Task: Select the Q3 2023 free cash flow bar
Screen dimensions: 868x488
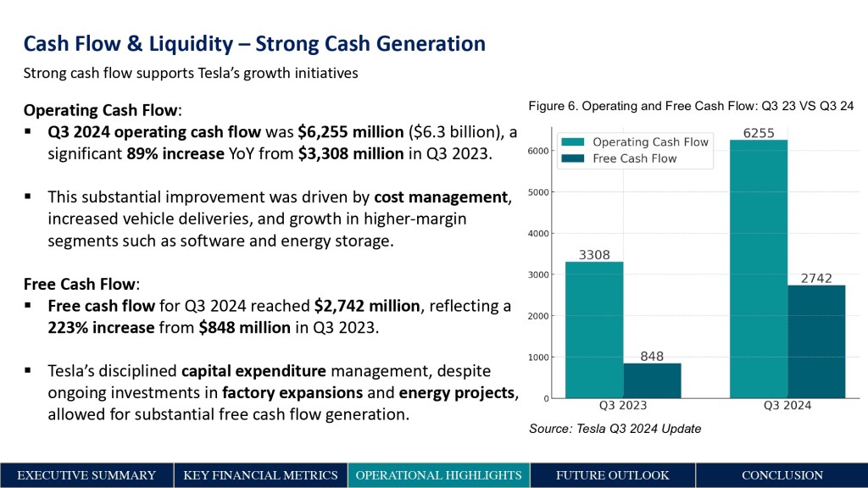Action: (x=652, y=380)
